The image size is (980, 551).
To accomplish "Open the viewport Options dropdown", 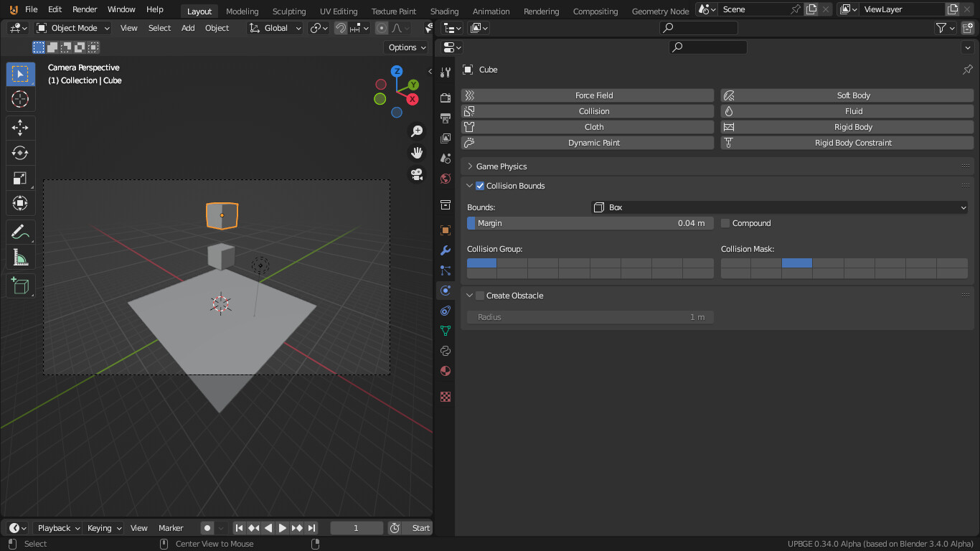I will [407, 47].
